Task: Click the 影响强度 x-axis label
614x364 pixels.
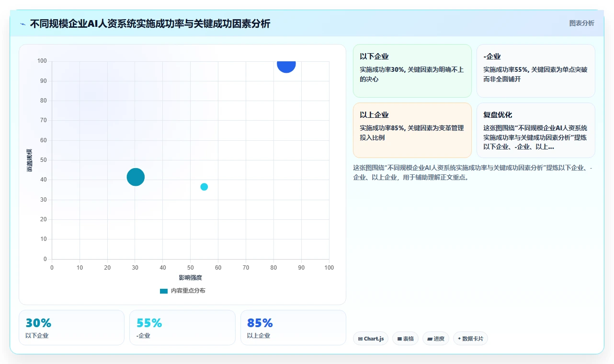Action: click(x=191, y=278)
